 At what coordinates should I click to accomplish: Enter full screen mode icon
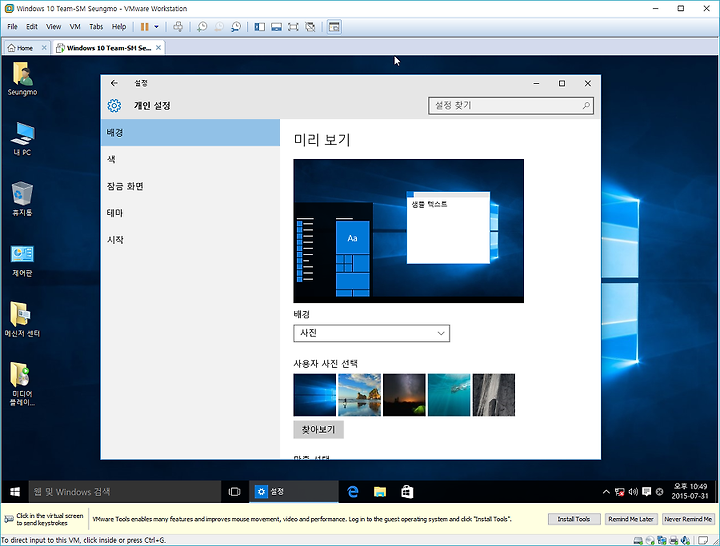coord(293,27)
